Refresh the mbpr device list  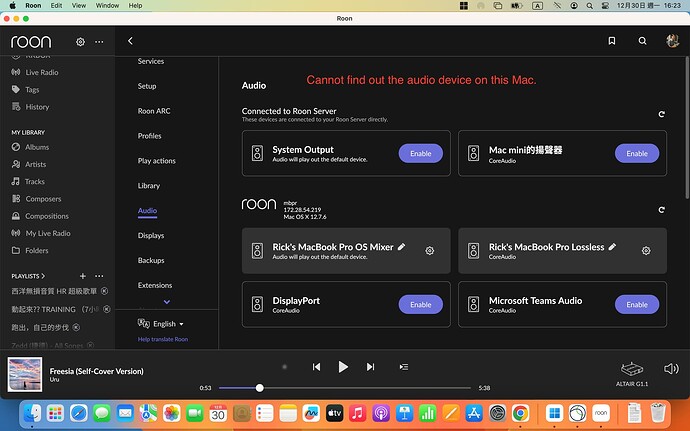[661, 210]
